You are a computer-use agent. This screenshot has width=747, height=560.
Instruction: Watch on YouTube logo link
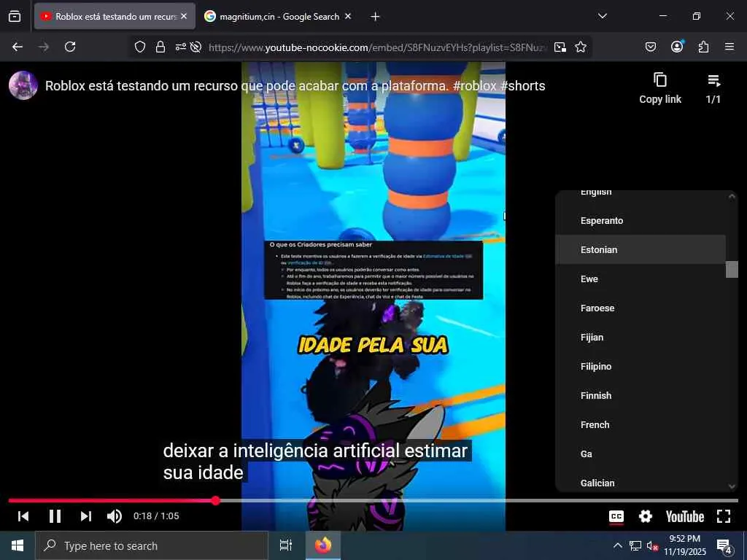pyautogui.click(x=684, y=517)
